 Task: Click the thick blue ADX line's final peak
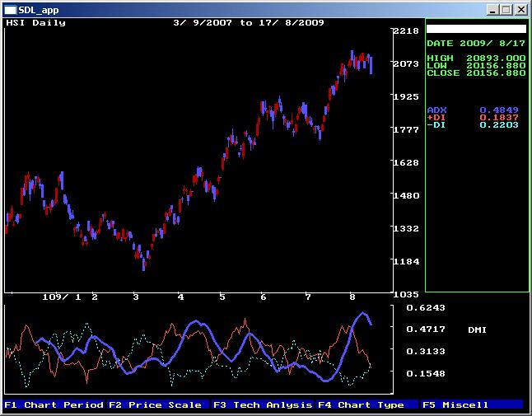tap(363, 313)
